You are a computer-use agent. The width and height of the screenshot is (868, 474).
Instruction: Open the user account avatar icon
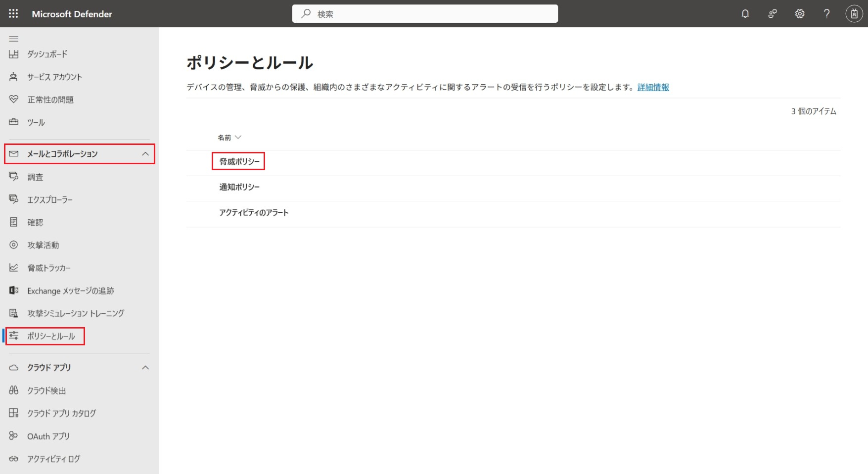(x=854, y=14)
